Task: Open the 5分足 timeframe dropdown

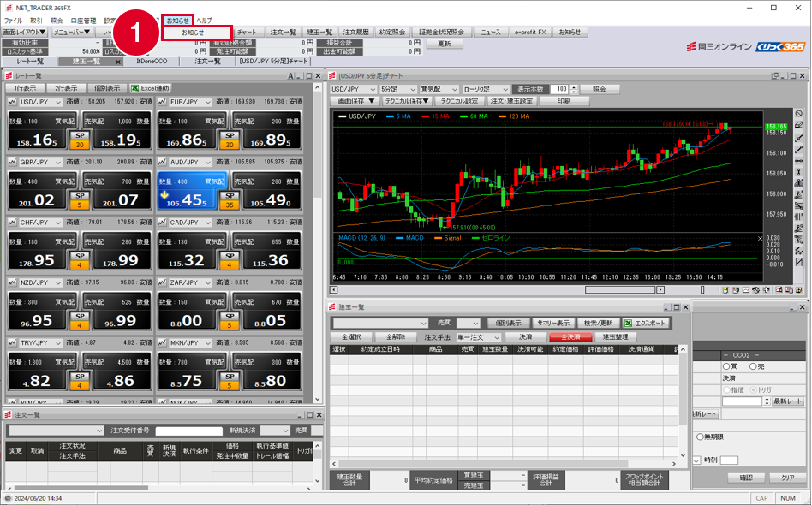Action: tap(398, 89)
